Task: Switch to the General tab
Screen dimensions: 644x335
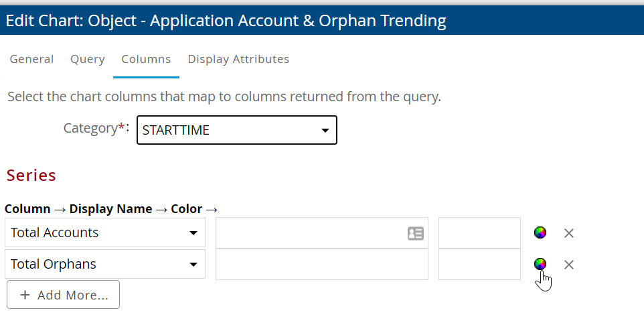Action: 31,59
